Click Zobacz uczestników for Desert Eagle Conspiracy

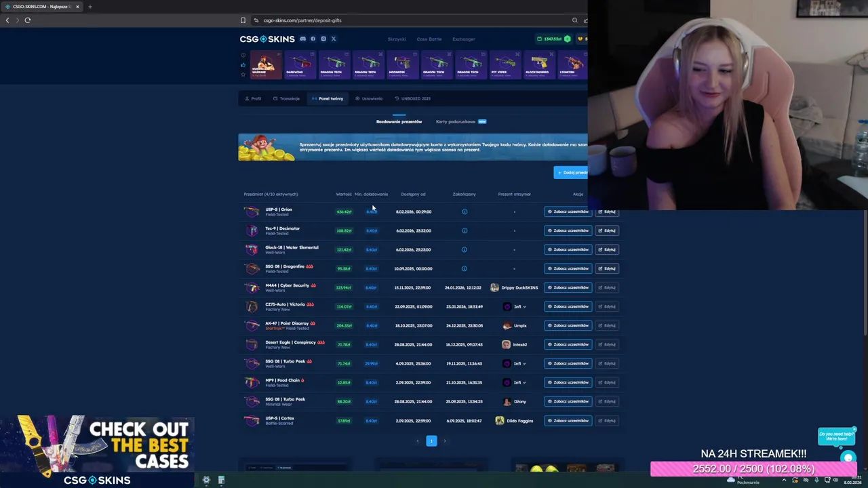[x=568, y=344]
